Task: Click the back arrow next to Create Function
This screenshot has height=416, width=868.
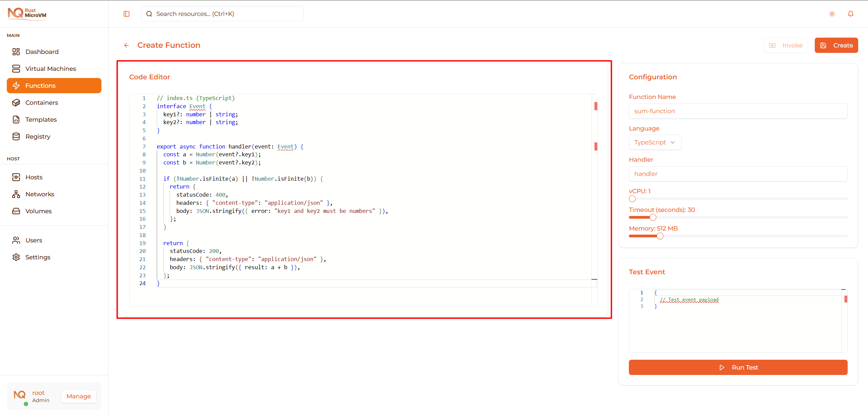Action: tap(126, 45)
